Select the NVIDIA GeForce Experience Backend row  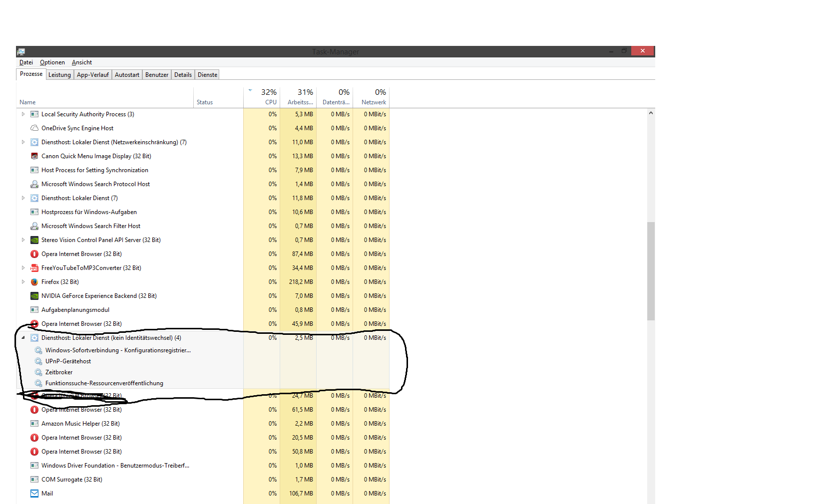pos(203,296)
